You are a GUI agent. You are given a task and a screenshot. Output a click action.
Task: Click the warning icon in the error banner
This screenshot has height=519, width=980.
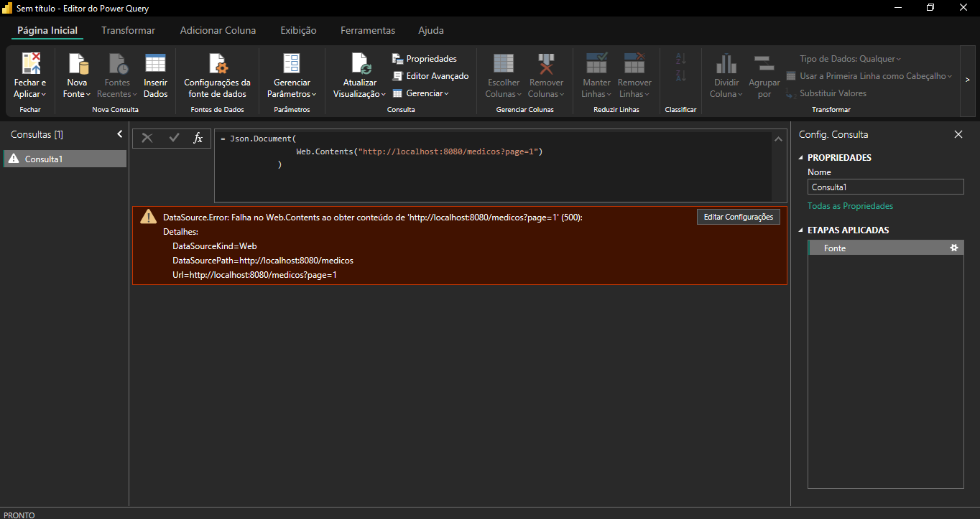(148, 217)
